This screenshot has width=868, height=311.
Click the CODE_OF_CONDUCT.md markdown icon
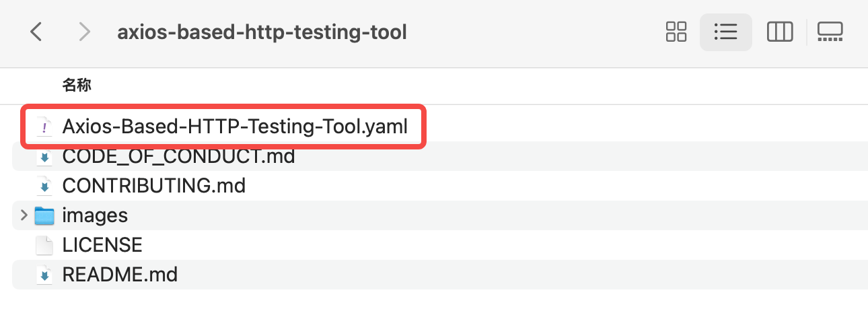coord(44,156)
